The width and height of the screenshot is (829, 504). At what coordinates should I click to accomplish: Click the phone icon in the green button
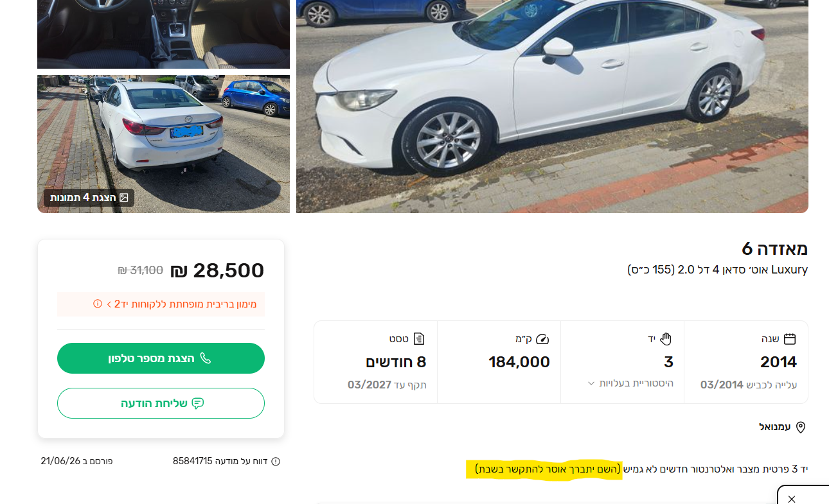pyautogui.click(x=206, y=358)
